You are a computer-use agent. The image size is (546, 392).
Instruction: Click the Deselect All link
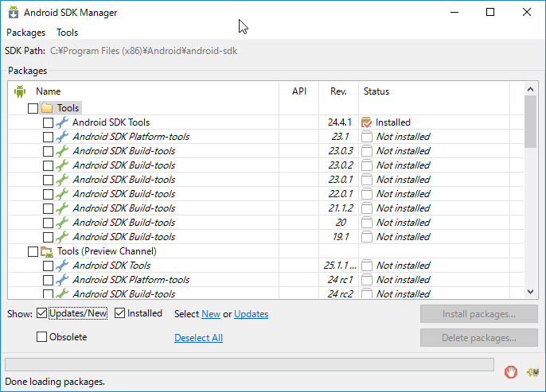coord(198,338)
